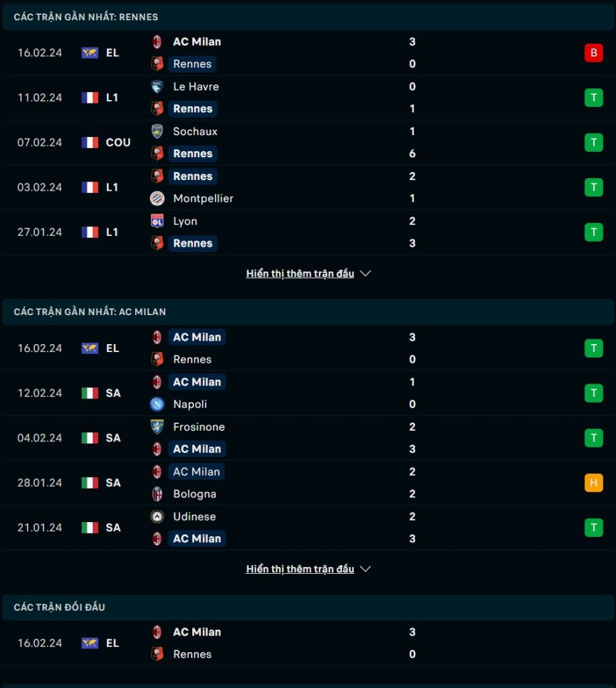Click the Lyon club crest icon
This screenshot has height=688, width=616.
pos(157,220)
